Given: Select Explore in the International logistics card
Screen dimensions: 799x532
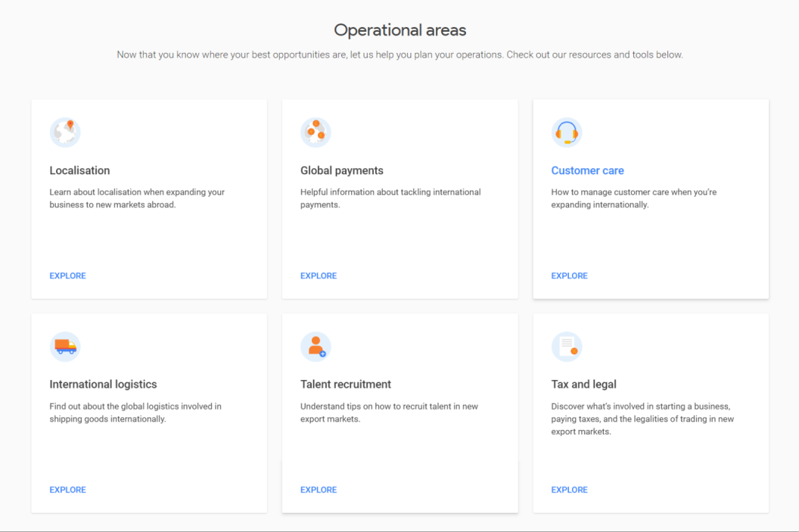Looking at the screenshot, I should 67,490.
